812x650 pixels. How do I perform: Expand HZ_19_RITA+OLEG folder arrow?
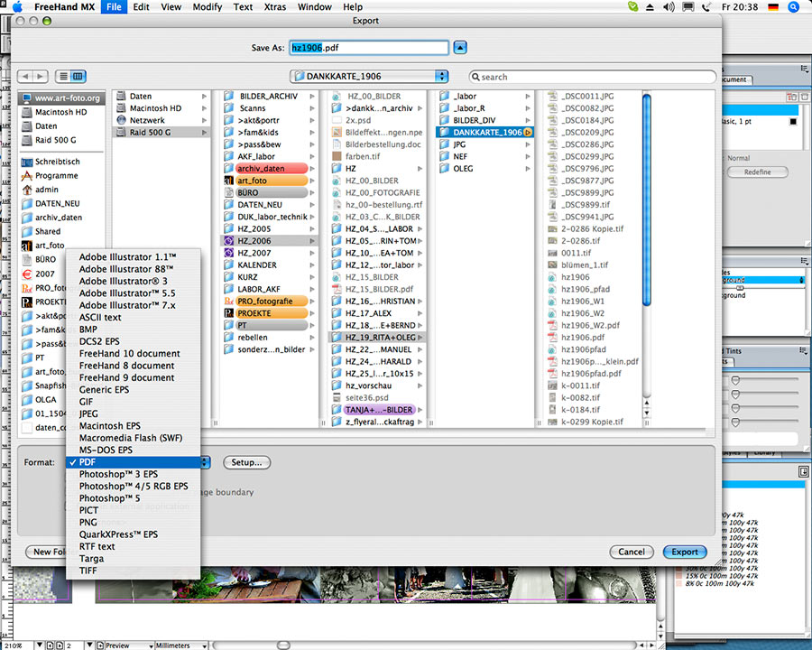click(x=420, y=338)
